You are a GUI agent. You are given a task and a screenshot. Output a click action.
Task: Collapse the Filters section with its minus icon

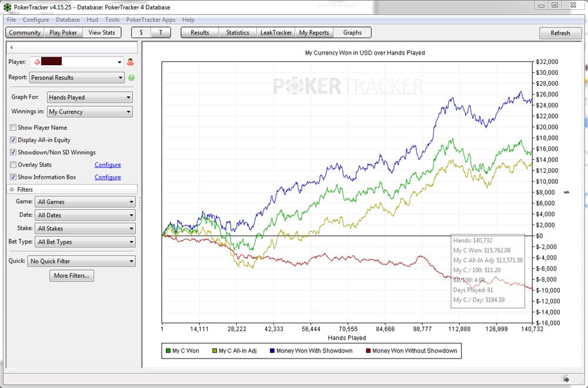12,189
